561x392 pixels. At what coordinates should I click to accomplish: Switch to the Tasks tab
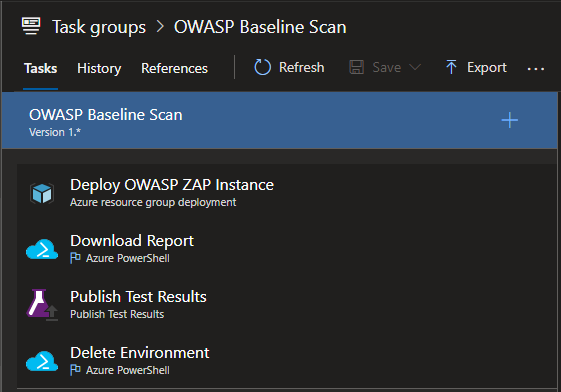point(40,68)
